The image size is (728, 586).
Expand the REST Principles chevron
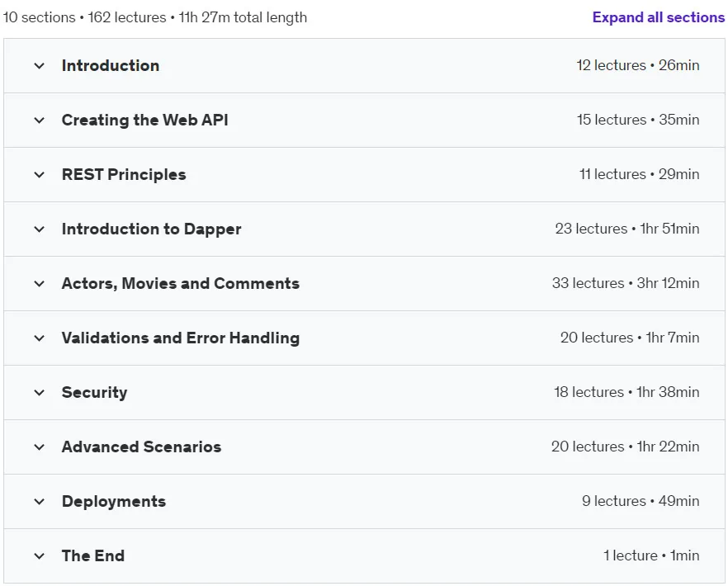(40, 175)
